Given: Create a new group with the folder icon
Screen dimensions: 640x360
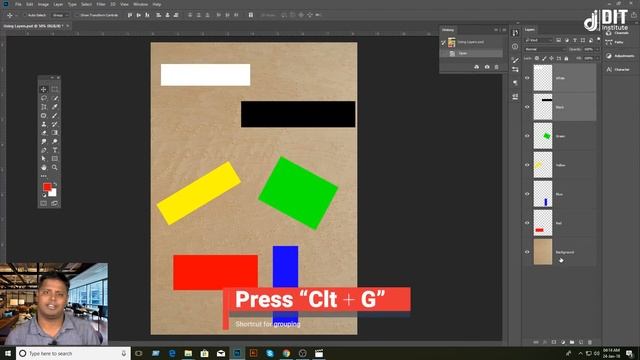Looking at the screenshot, I should [572, 342].
